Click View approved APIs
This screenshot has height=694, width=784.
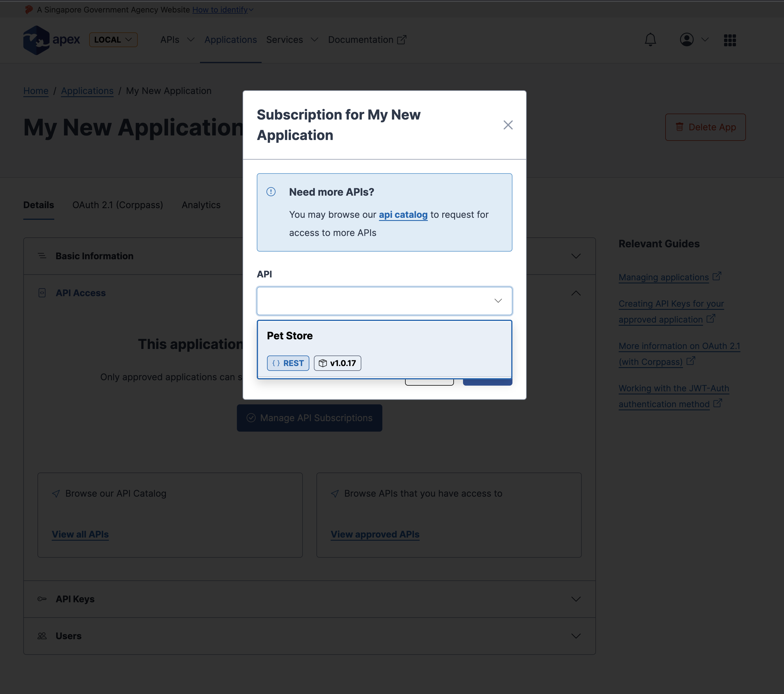tap(375, 534)
